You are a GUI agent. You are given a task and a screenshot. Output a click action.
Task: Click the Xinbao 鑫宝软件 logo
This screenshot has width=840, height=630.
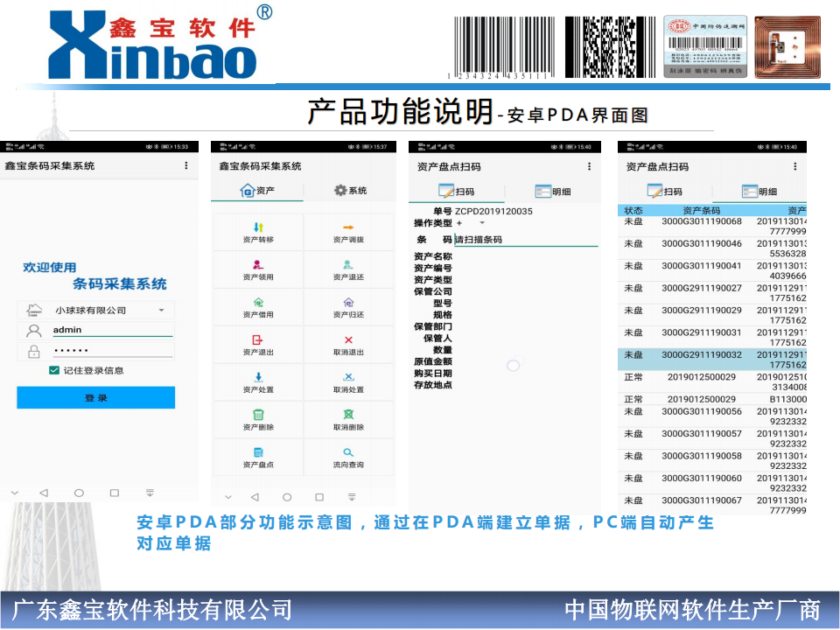159,43
